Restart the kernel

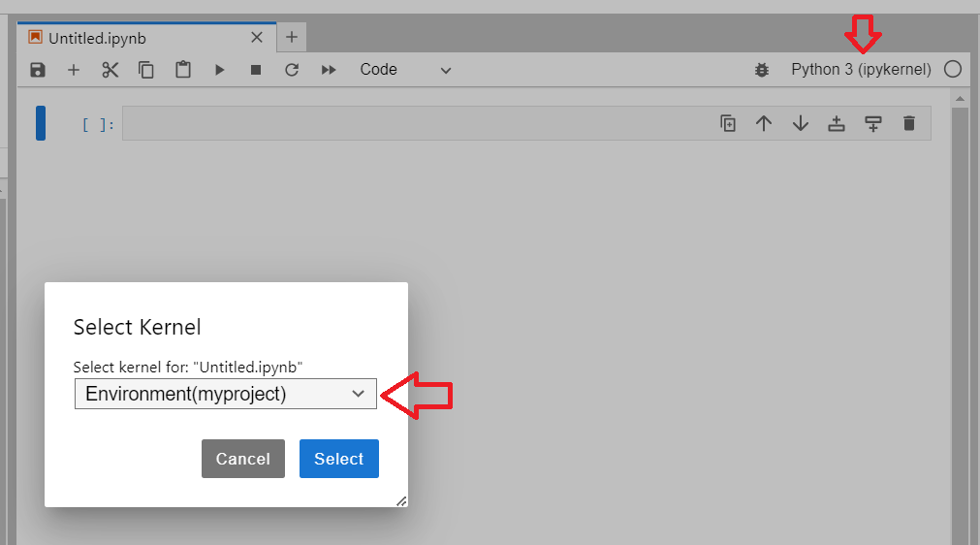point(292,70)
